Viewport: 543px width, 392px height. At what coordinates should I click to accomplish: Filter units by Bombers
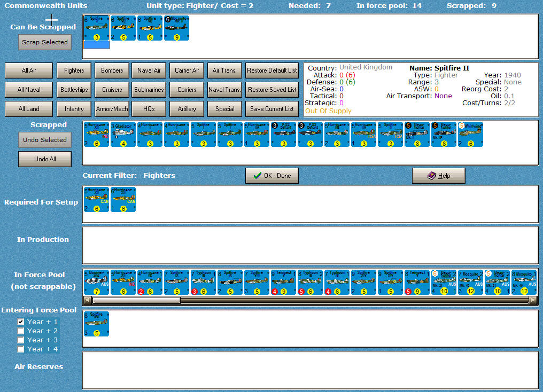[x=111, y=70]
